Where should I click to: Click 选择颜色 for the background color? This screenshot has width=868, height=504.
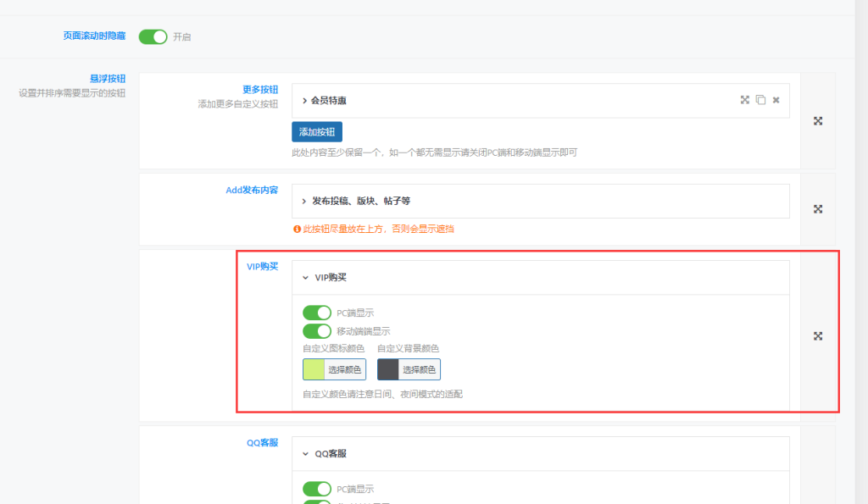point(418,369)
